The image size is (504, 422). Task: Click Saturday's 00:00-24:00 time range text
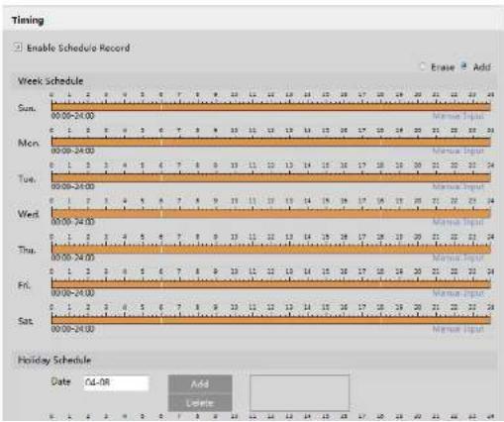coord(72,329)
